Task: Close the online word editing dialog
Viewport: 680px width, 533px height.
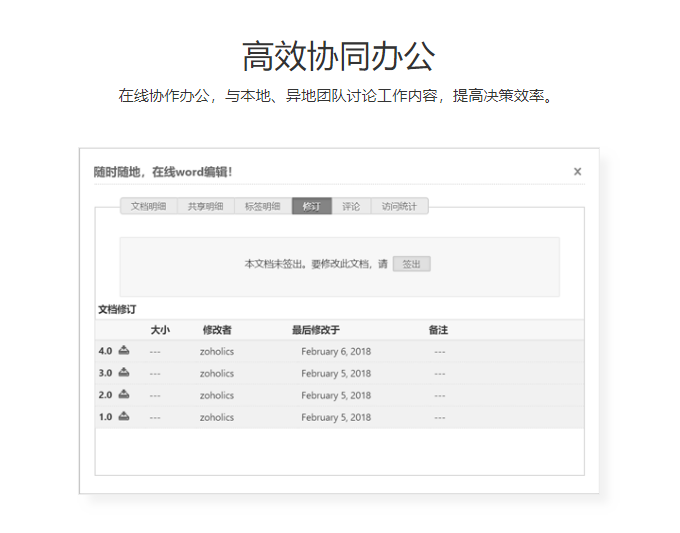Action: tap(577, 172)
